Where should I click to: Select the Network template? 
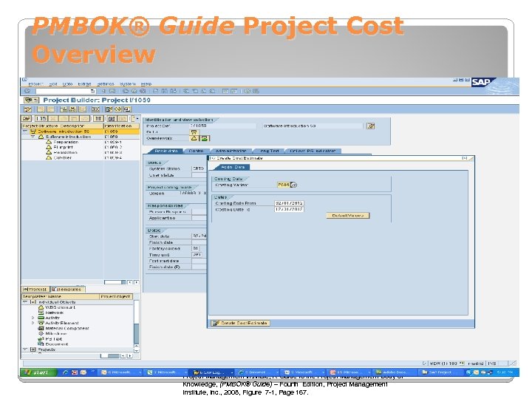[54, 313]
